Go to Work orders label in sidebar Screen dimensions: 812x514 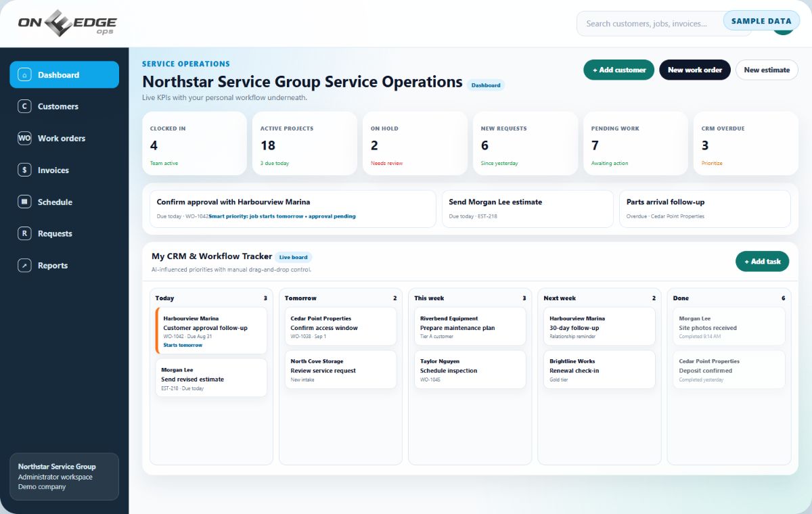(x=62, y=138)
